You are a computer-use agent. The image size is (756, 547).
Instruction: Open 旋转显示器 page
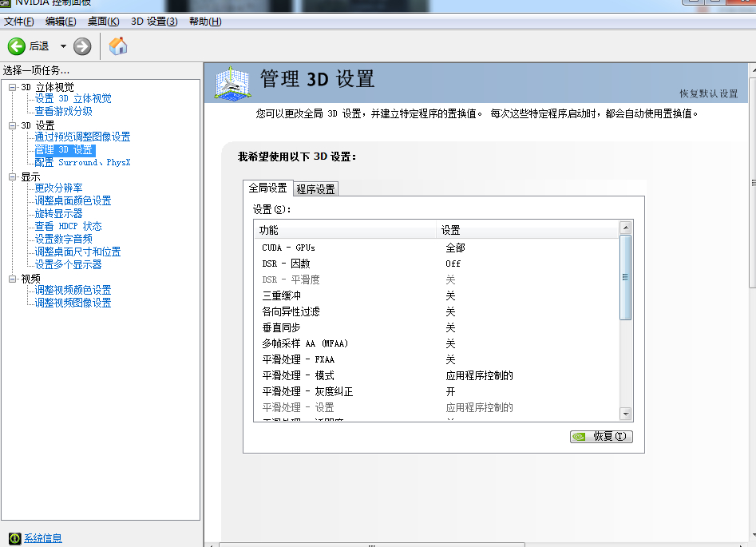pos(58,214)
